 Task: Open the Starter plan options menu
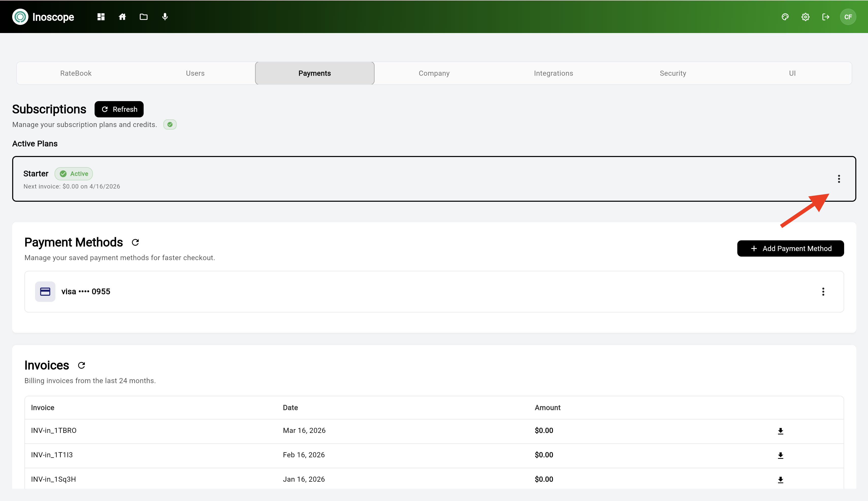(839, 179)
